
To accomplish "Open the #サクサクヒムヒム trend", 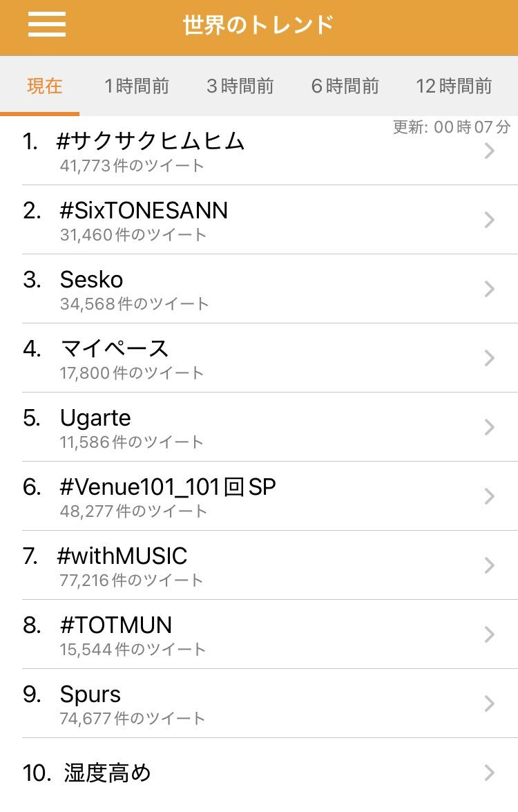I will (152, 142).
